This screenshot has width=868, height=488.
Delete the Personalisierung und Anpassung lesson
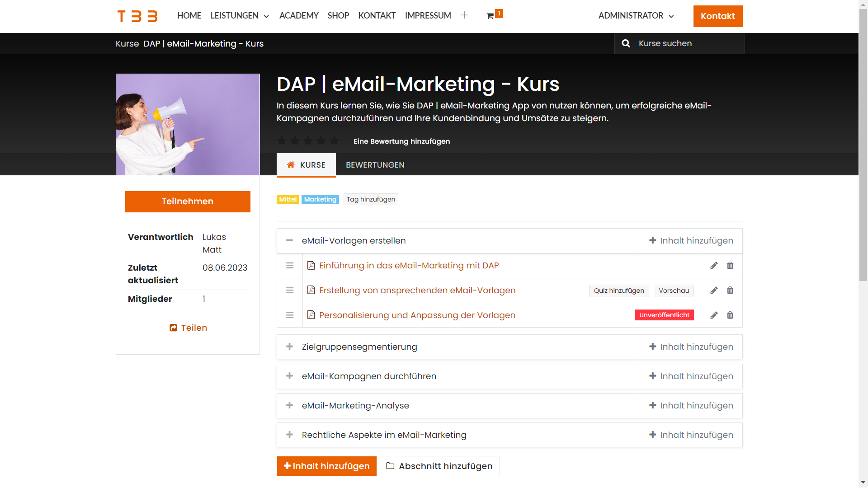tap(730, 315)
